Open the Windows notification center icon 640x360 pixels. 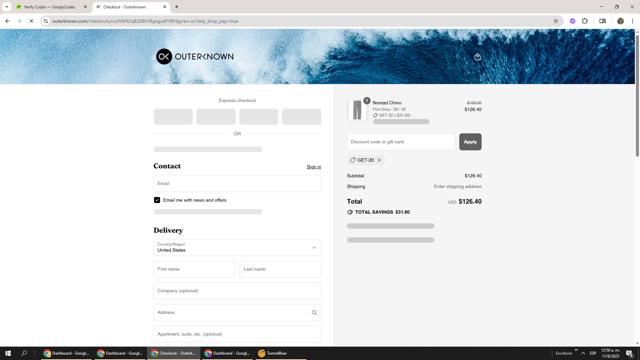(x=629, y=353)
